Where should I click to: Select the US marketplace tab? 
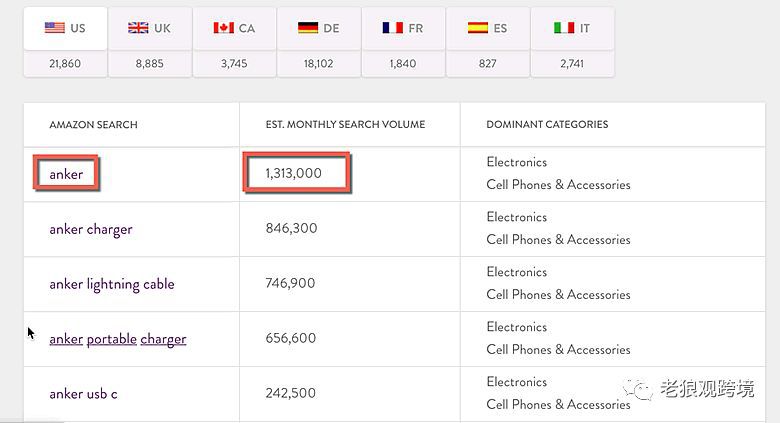(65, 28)
